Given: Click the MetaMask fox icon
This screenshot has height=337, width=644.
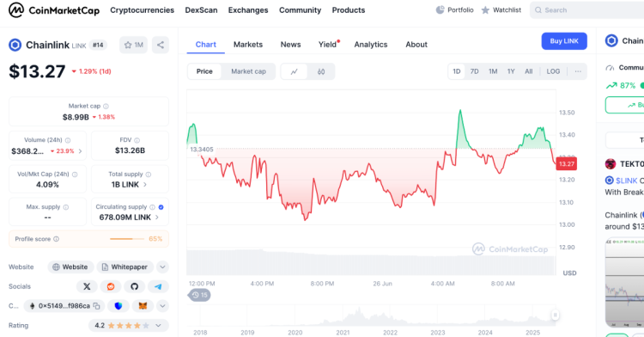Looking at the screenshot, I should coord(143,306).
